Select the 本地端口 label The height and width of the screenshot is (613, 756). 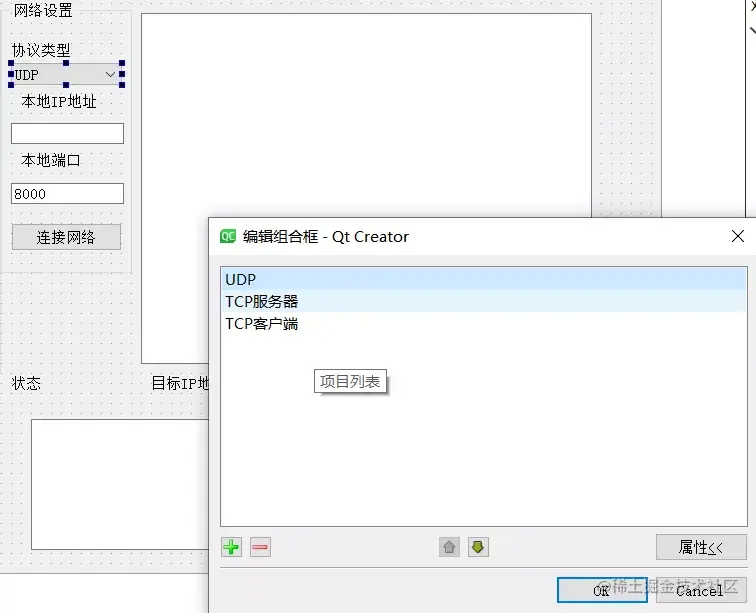51,160
